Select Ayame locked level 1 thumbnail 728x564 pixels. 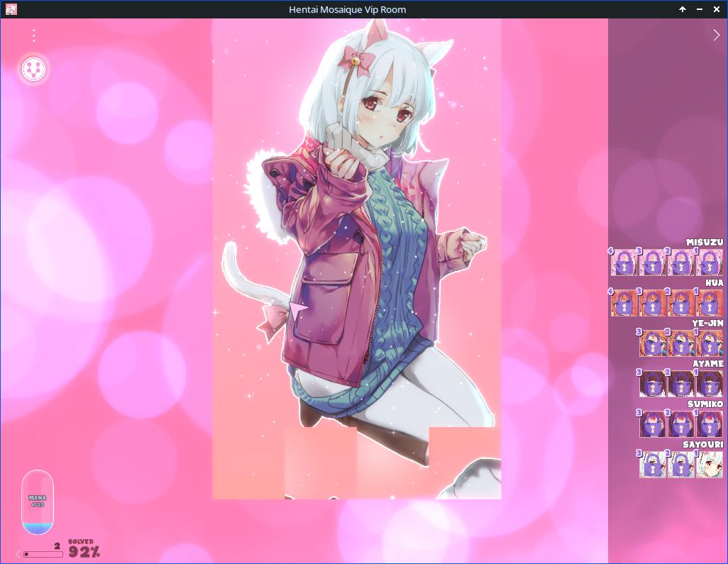point(709,383)
